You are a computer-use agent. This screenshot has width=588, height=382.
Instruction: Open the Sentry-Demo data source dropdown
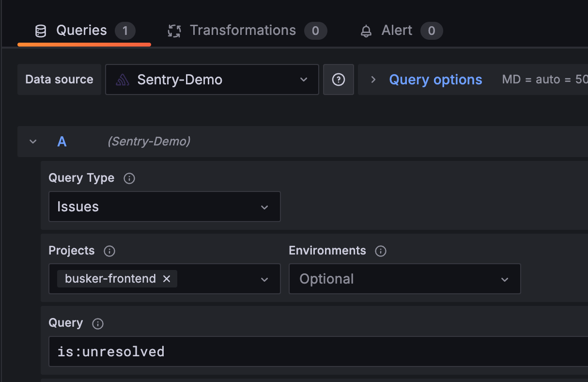click(x=212, y=80)
